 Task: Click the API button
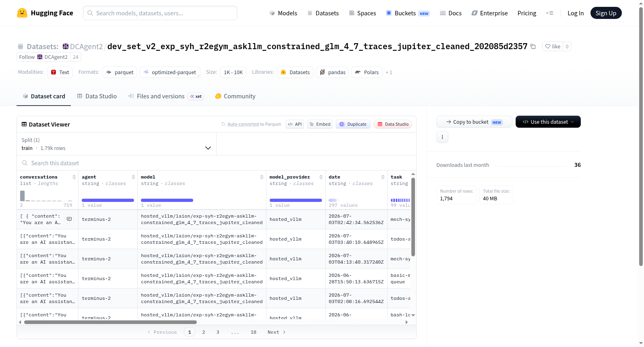[295, 124]
